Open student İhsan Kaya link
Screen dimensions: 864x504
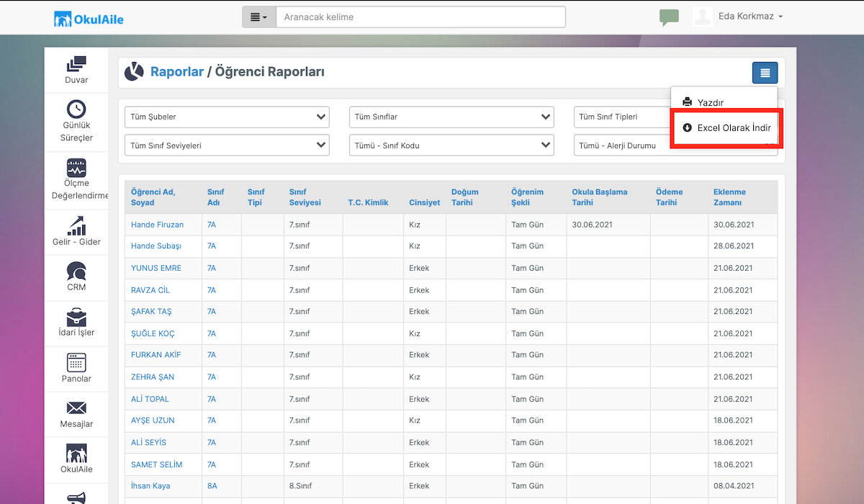150,486
